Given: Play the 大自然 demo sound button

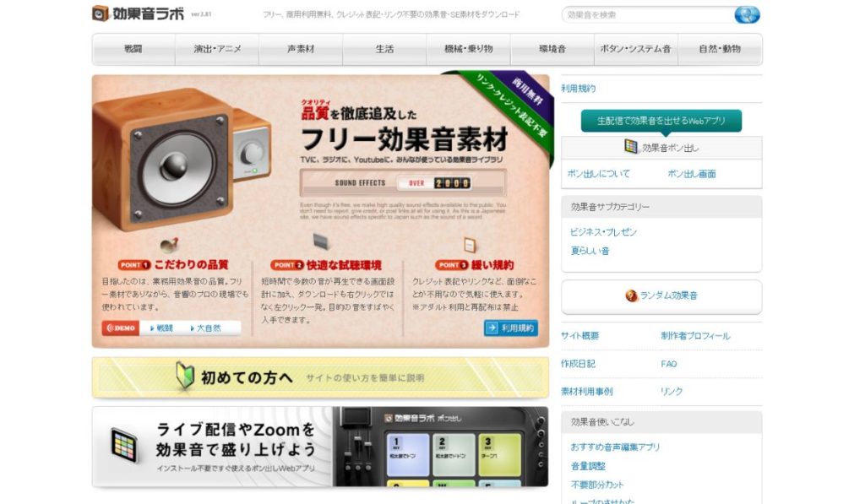Looking at the screenshot, I should [208, 328].
